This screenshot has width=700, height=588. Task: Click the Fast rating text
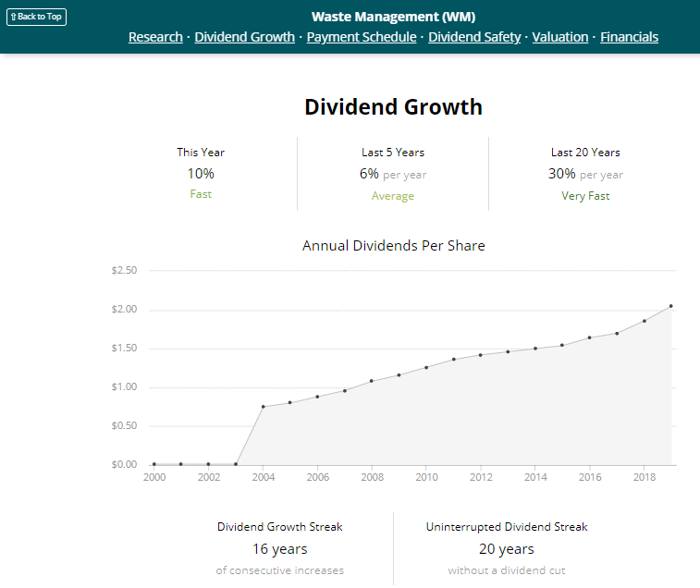pos(201,194)
